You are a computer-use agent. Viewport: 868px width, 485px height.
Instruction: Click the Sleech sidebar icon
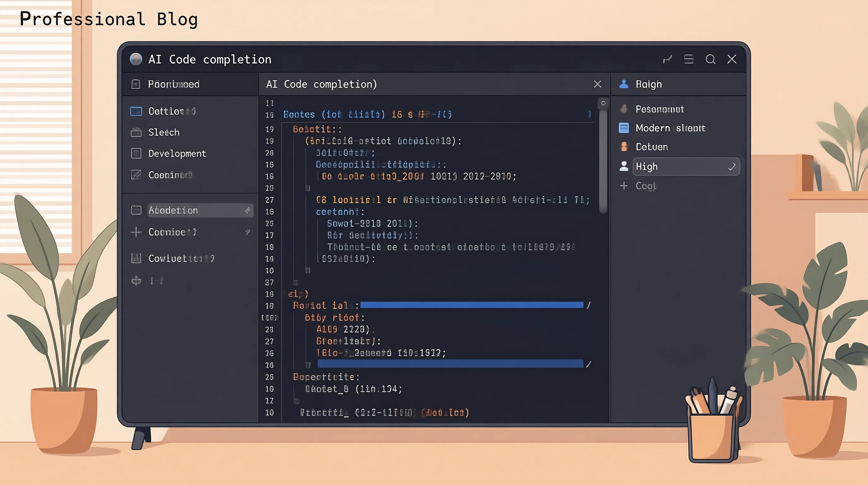coord(136,132)
